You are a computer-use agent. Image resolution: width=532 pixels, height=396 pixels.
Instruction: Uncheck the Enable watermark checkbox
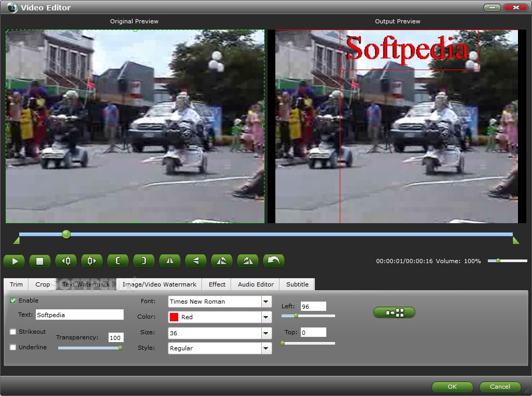coord(13,301)
